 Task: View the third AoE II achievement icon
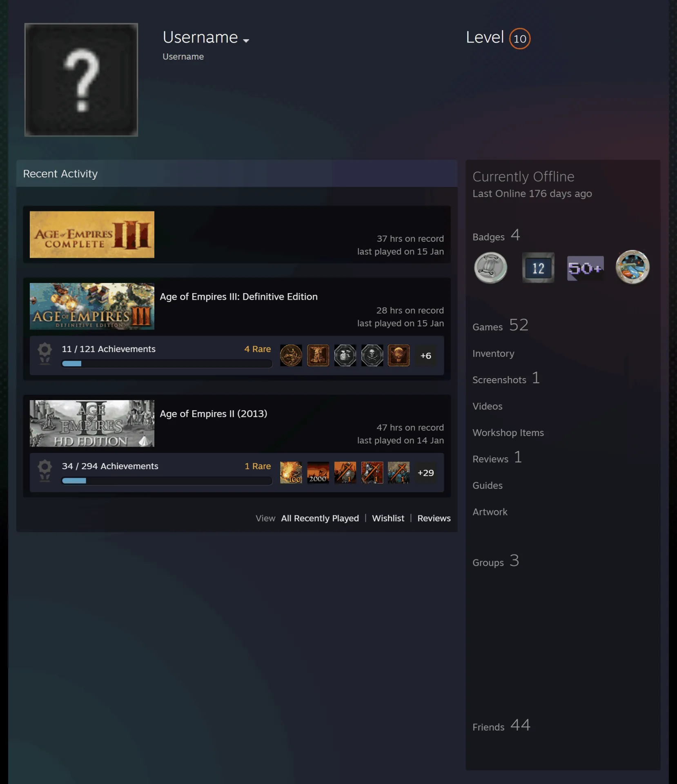345,472
